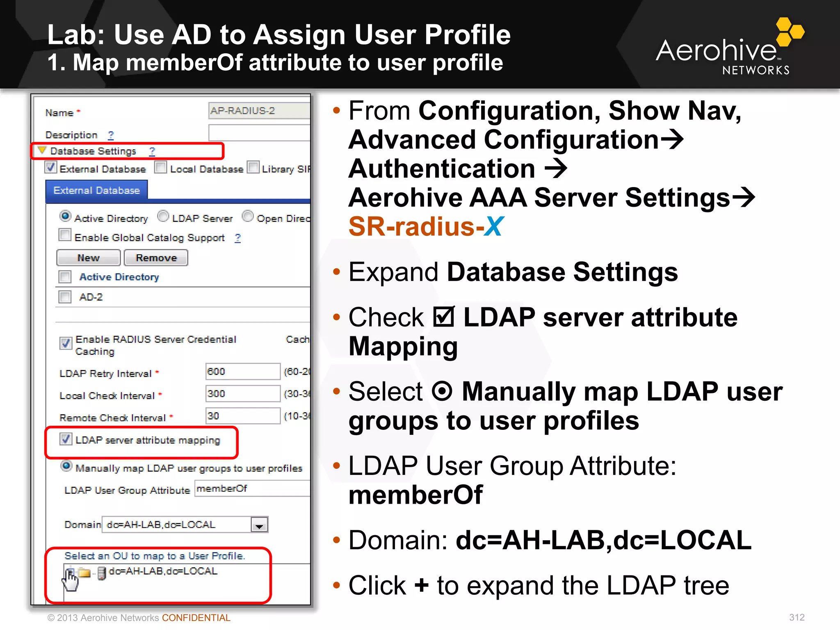
Task: Select Manually map LDAP user groups radio
Action: click(66, 466)
